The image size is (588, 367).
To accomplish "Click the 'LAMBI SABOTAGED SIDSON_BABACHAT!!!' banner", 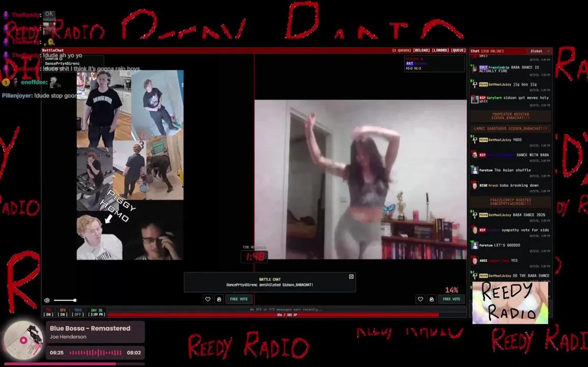I will click(x=511, y=129).
